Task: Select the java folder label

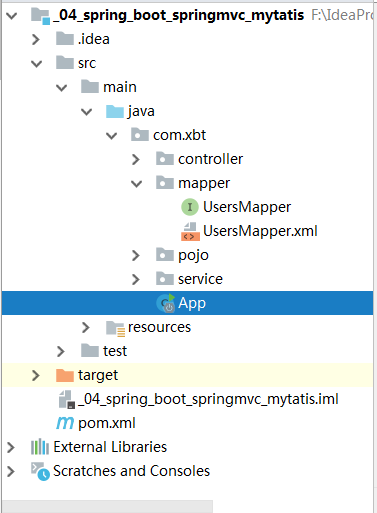Action: coord(141,112)
